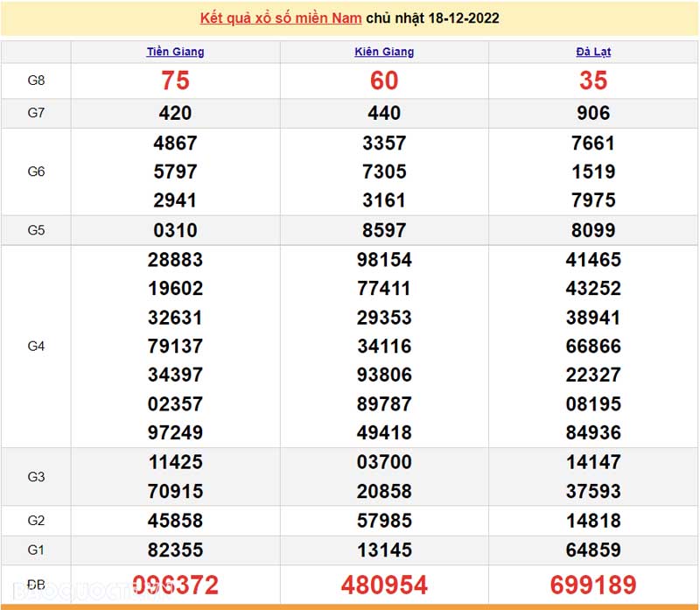The width and height of the screenshot is (700, 610).
Task: Click the G7 row label
Action: click(36, 113)
